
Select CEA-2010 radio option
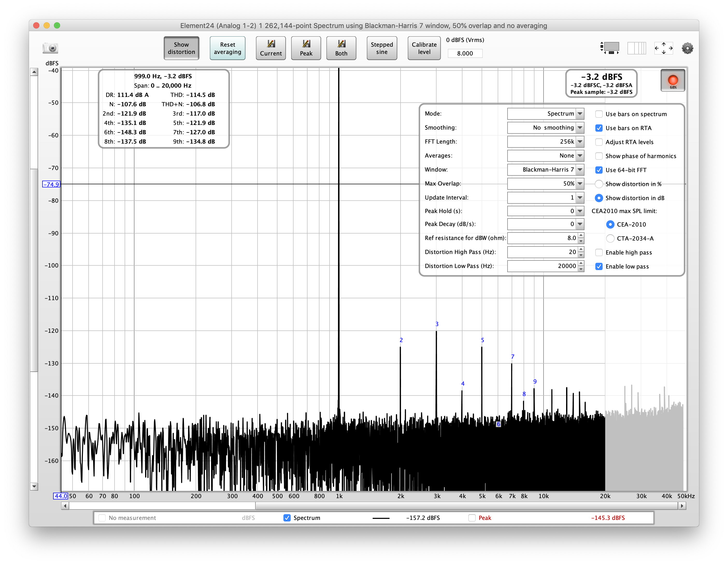pyautogui.click(x=610, y=224)
